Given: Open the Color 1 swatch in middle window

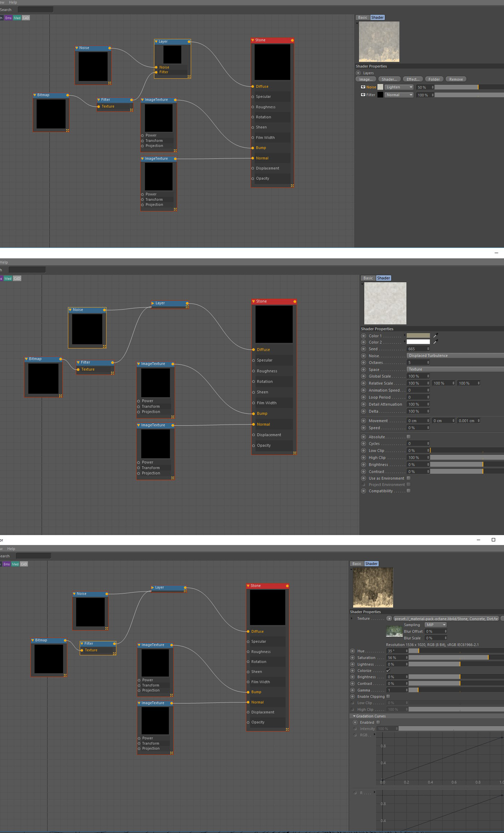Looking at the screenshot, I should 418,335.
